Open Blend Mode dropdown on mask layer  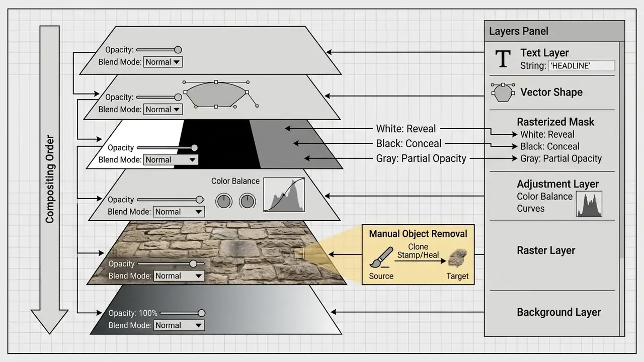(171, 160)
